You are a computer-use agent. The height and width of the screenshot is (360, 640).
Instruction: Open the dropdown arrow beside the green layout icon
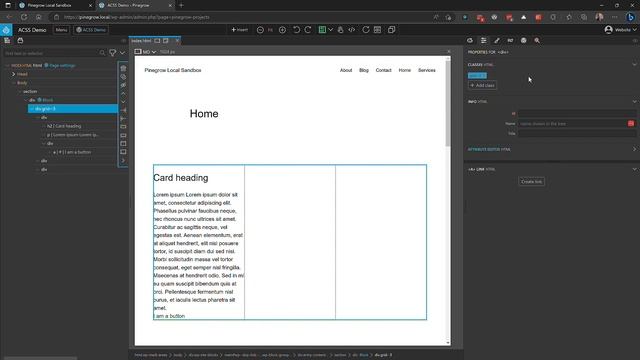[330, 30]
